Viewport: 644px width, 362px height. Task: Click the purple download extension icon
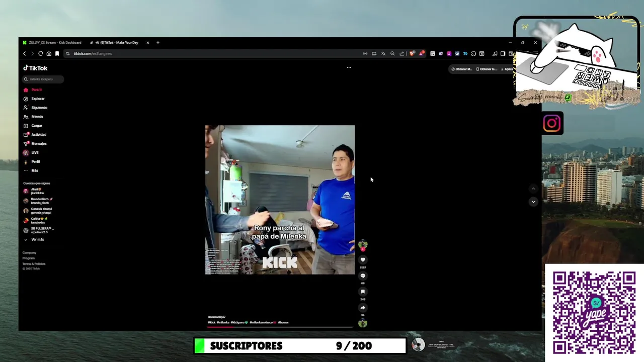(449, 53)
